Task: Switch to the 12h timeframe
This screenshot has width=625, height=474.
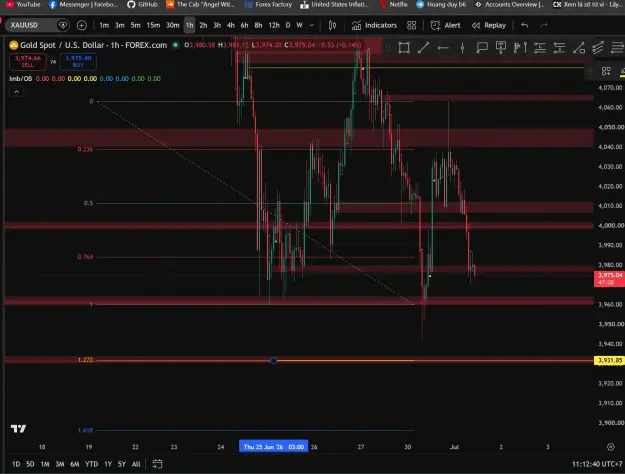Action: point(274,25)
